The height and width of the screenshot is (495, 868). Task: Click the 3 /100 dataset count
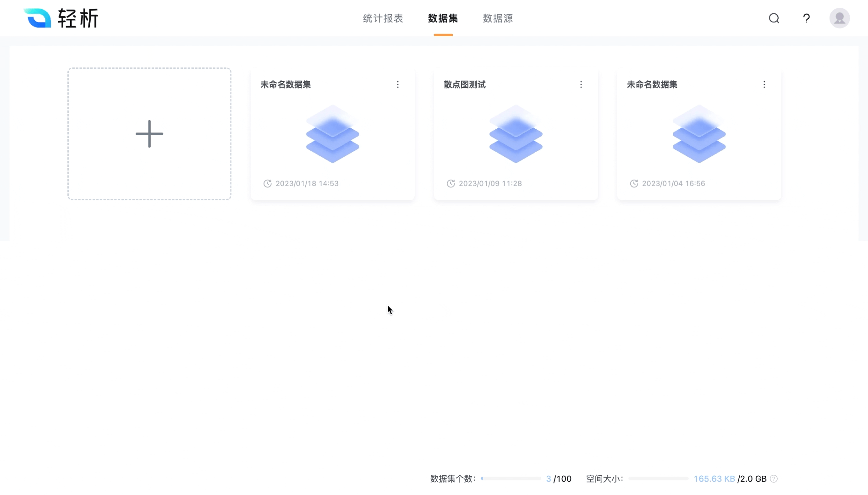click(x=559, y=478)
